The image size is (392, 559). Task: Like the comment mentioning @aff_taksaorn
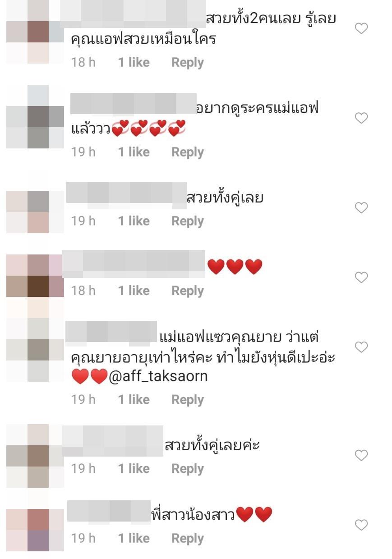coord(361,347)
